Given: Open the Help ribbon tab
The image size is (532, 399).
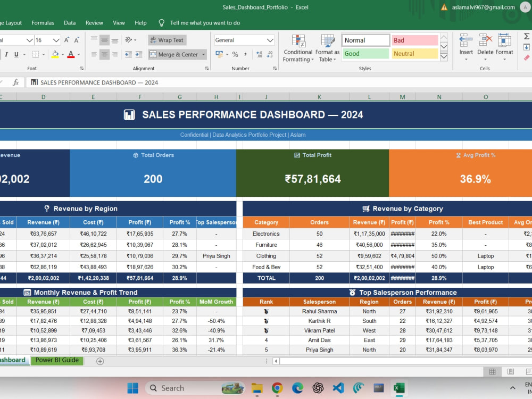Looking at the screenshot, I should pyautogui.click(x=140, y=23).
